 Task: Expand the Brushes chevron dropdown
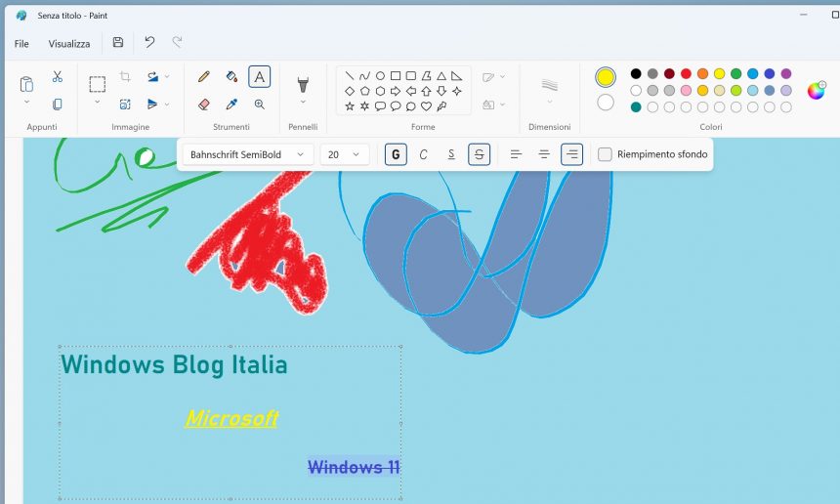[x=303, y=102]
